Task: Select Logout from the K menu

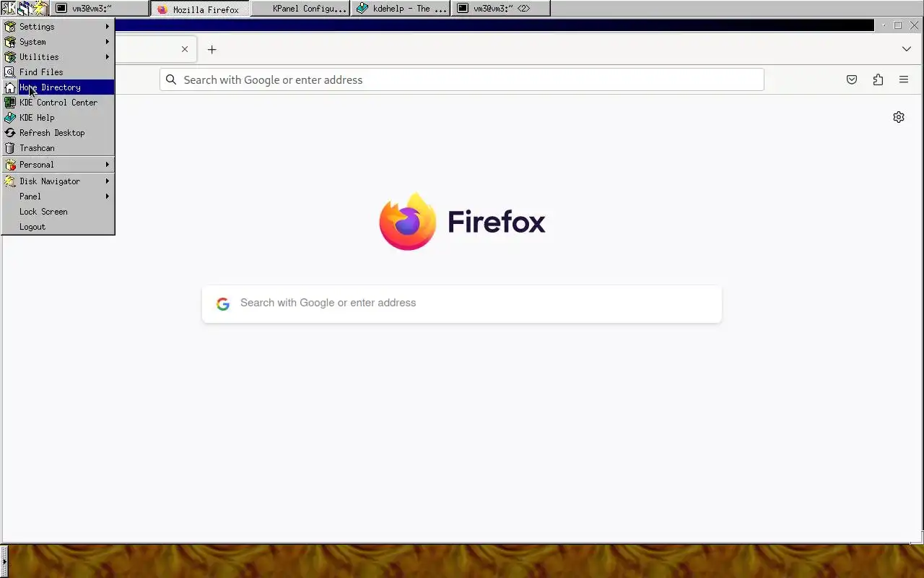Action: 58,227
